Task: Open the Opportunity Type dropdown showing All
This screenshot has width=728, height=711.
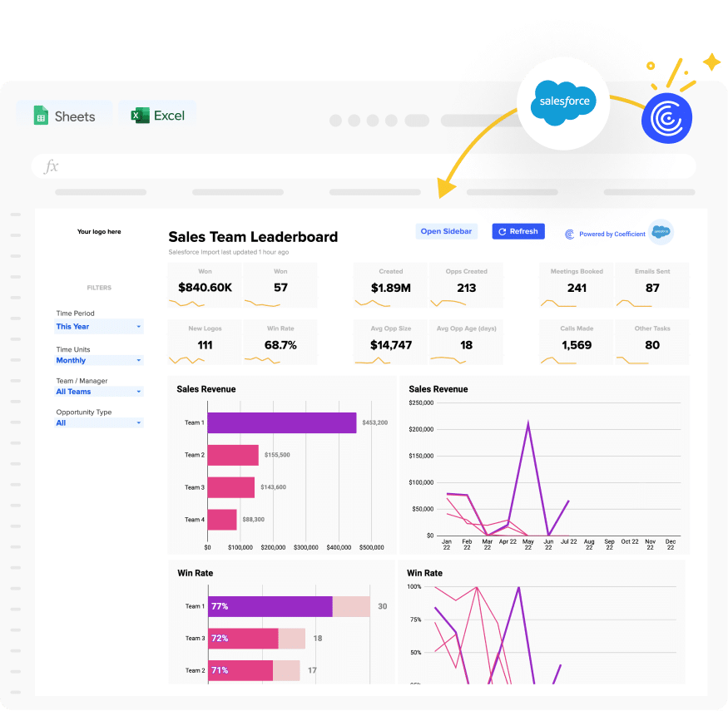Action: pos(99,422)
